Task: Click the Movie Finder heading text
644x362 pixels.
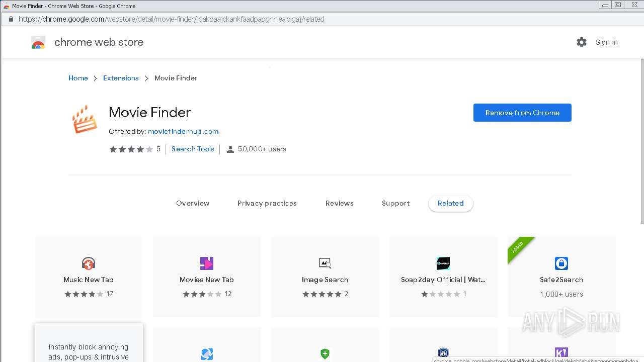Action: pyautogui.click(x=150, y=113)
